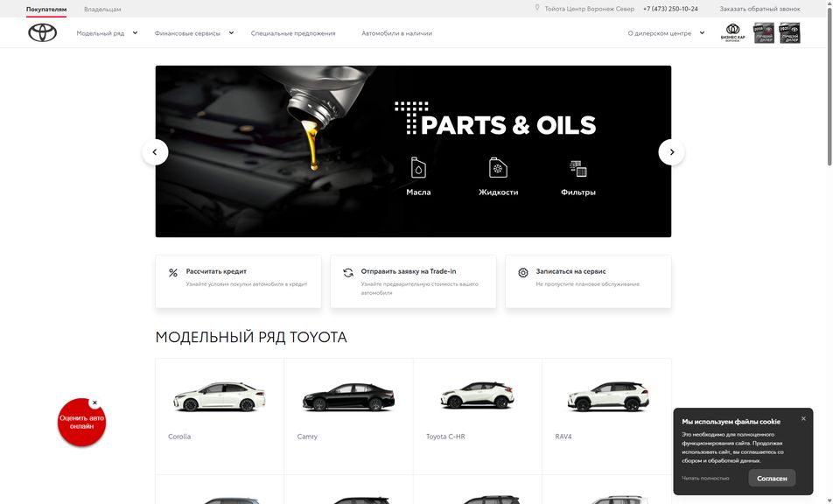Open Автомобили в наличии menu item

click(x=397, y=33)
